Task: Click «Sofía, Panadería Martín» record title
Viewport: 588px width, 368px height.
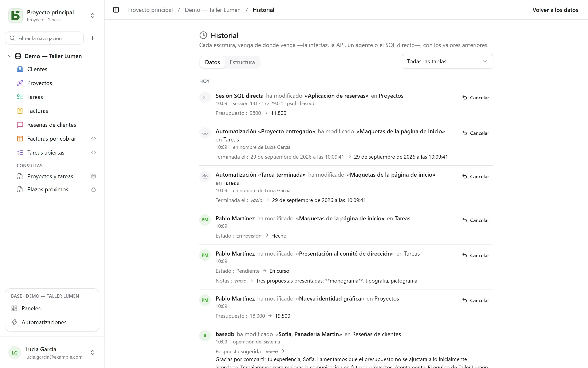Action: coord(308,334)
